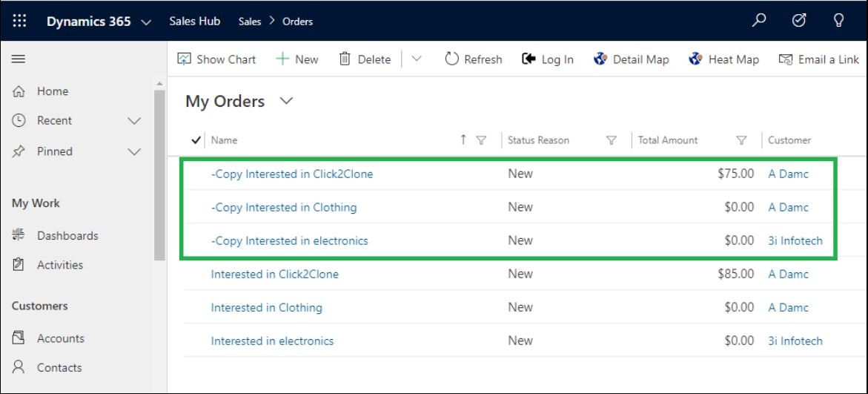This screenshot has height=394, width=868.
Task: Click the Contacts person icon
Action: (19, 367)
